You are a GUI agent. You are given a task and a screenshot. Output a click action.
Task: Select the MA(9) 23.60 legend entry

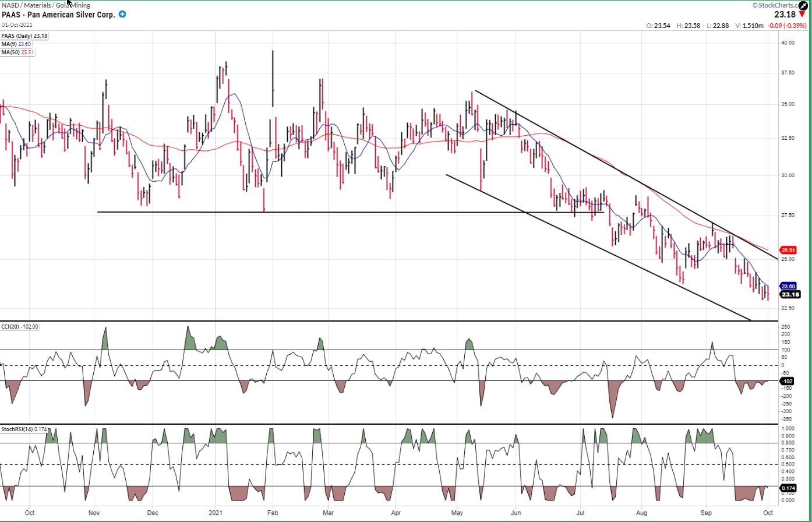click(16, 44)
